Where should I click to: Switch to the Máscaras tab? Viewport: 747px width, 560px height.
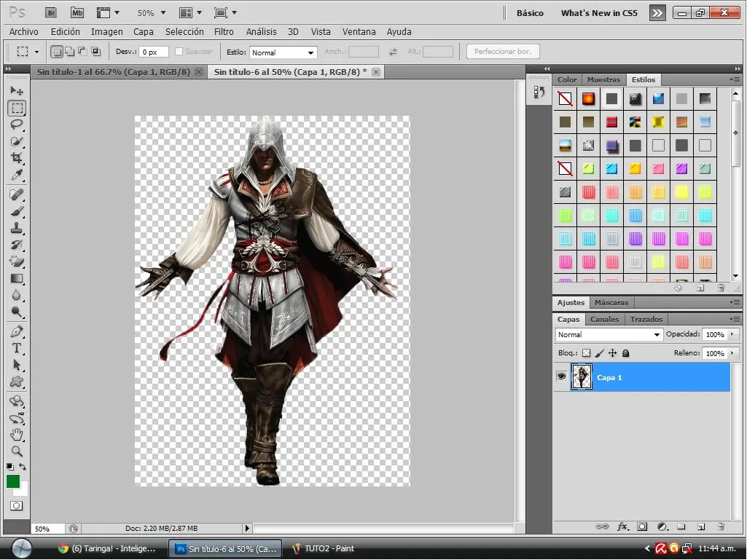point(611,302)
